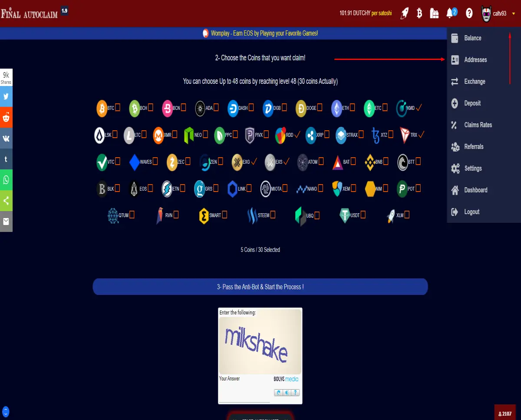Open notifications bell icon
This screenshot has width=521, height=420.
450,13
